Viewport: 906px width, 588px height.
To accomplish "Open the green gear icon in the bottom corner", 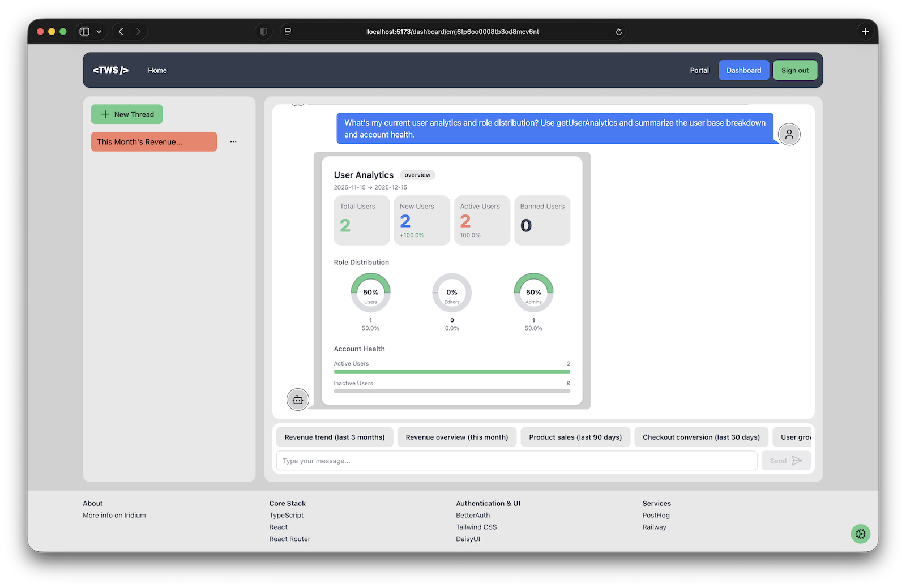I will [x=860, y=533].
